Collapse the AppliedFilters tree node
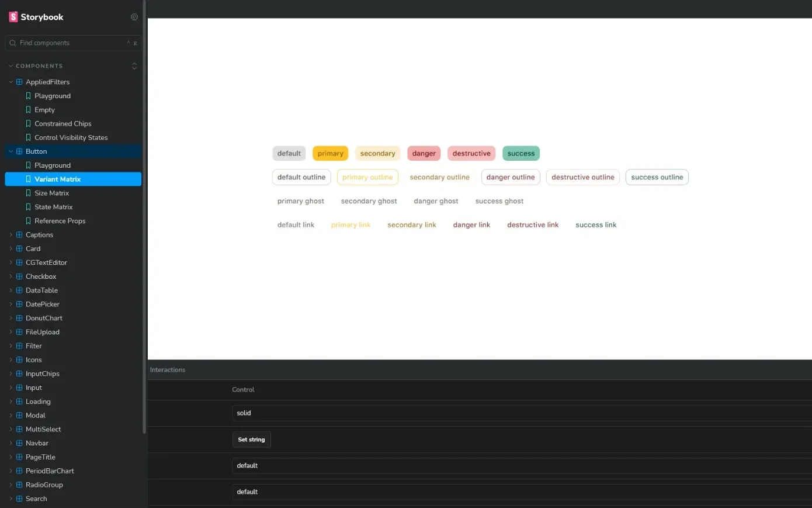The height and width of the screenshot is (508, 812). coord(11,82)
